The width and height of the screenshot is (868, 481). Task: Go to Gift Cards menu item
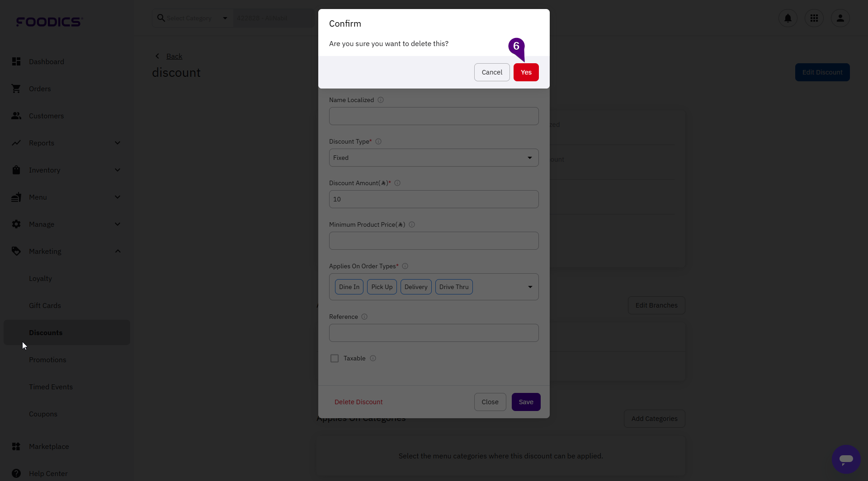[45, 305]
